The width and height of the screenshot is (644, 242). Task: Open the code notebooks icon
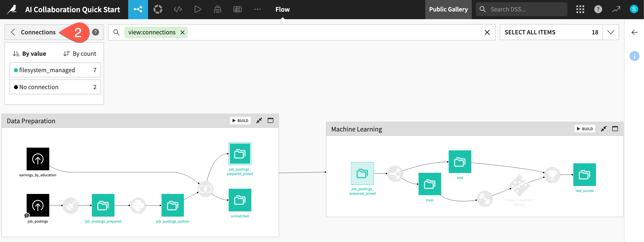coord(178,9)
